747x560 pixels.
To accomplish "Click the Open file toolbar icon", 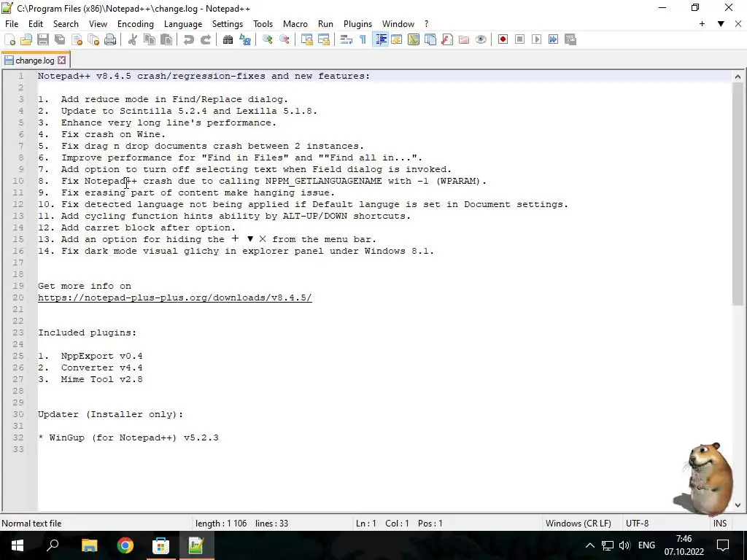I will click(x=26, y=39).
